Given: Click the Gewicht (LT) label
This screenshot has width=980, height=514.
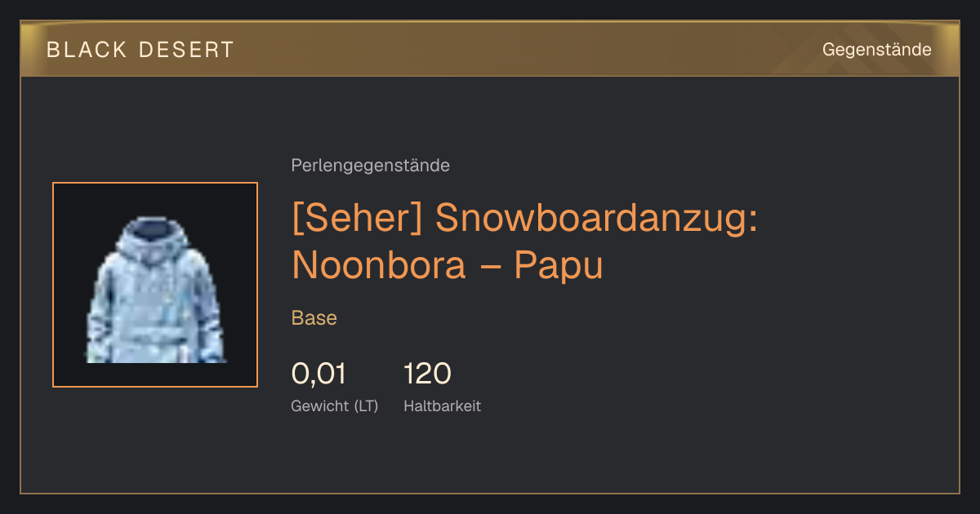Looking at the screenshot, I should pyautogui.click(x=334, y=405).
